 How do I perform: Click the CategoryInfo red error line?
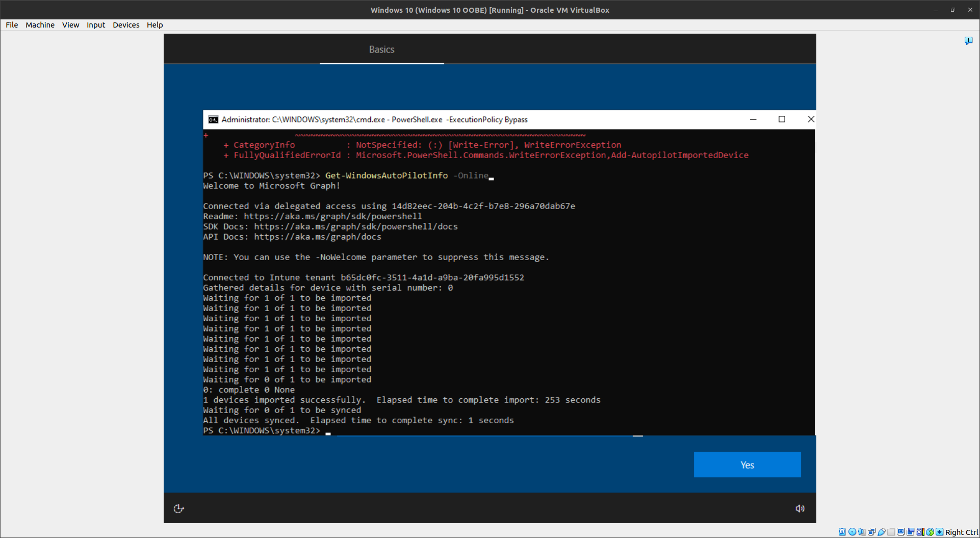422,145
